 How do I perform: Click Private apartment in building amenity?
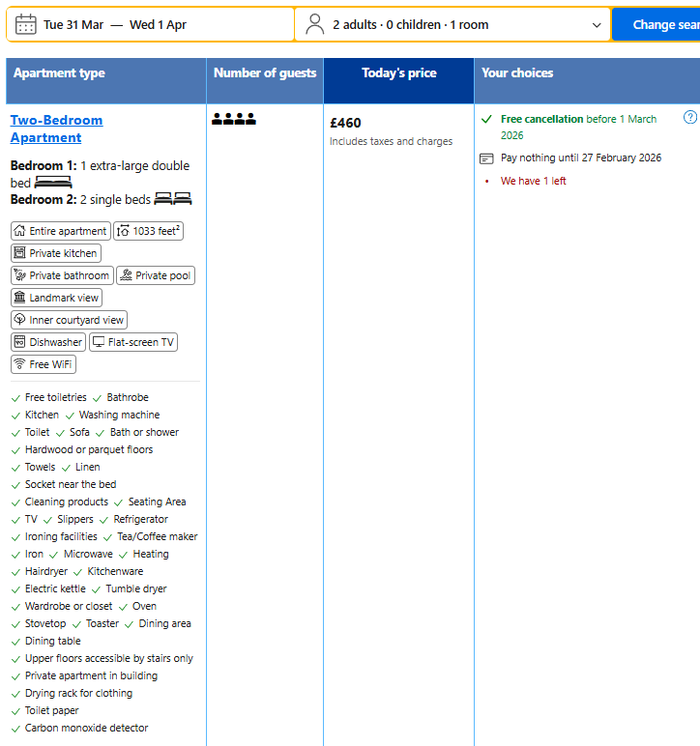[x=91, y=675]
